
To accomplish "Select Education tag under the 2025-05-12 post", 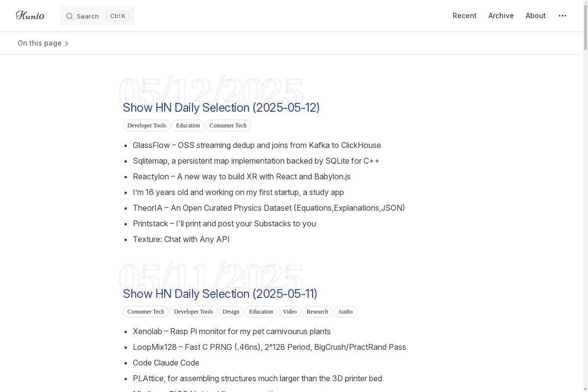I will click(188, 125).
